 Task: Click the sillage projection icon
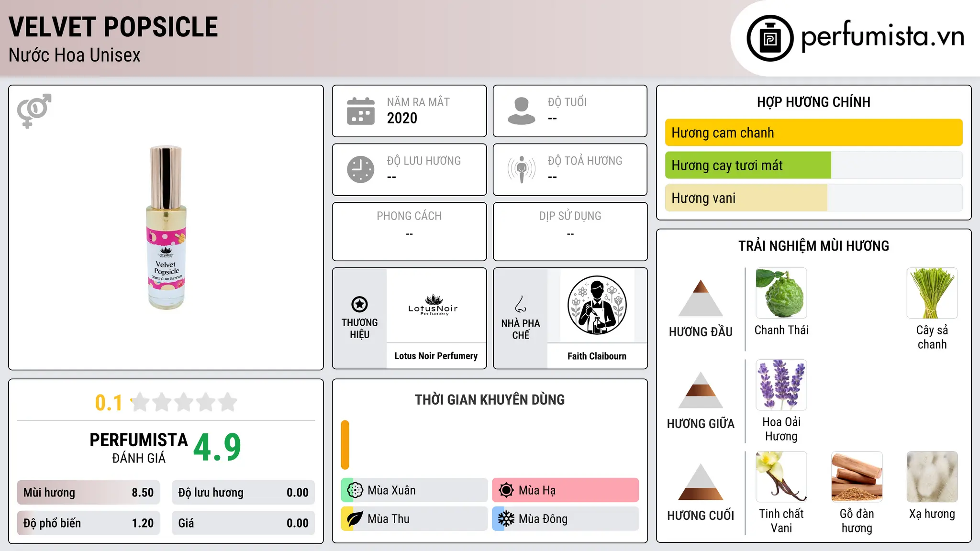(521, 169)
